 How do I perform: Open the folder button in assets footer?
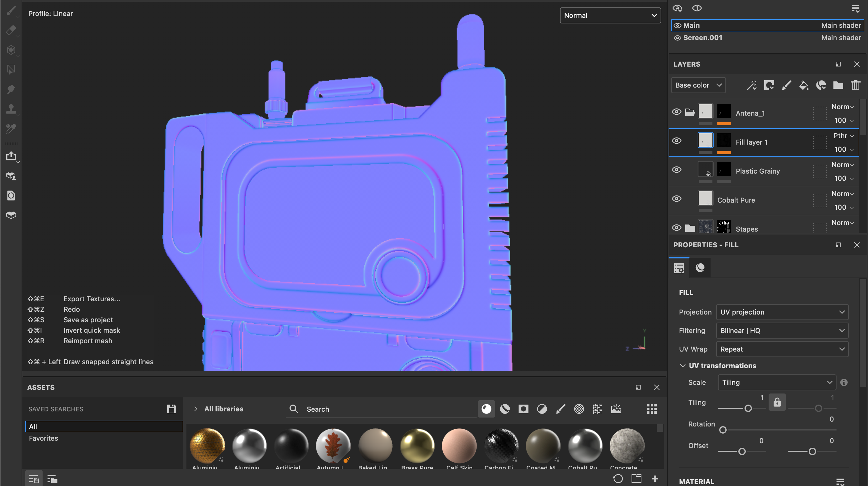click(x=636, y=479)
